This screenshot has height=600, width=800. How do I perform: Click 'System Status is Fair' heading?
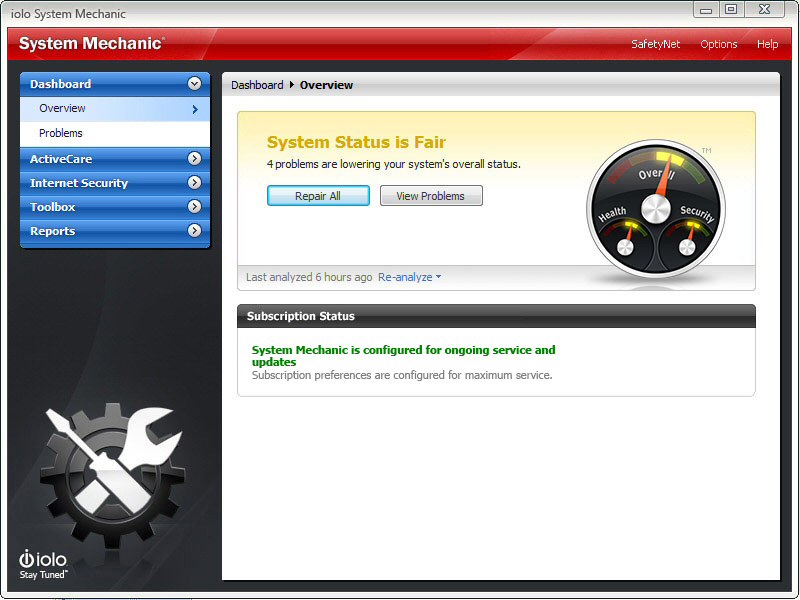[356, 142]
